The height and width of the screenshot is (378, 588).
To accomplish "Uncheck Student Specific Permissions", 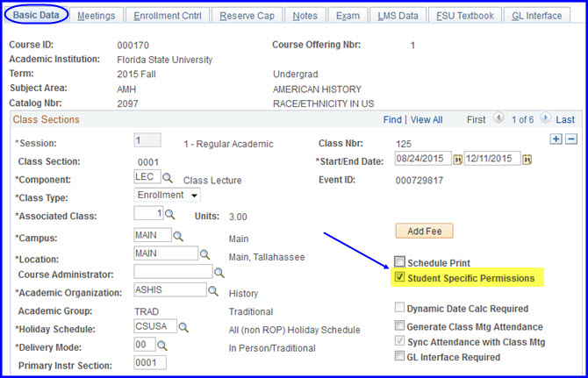I will click(399, 277).
